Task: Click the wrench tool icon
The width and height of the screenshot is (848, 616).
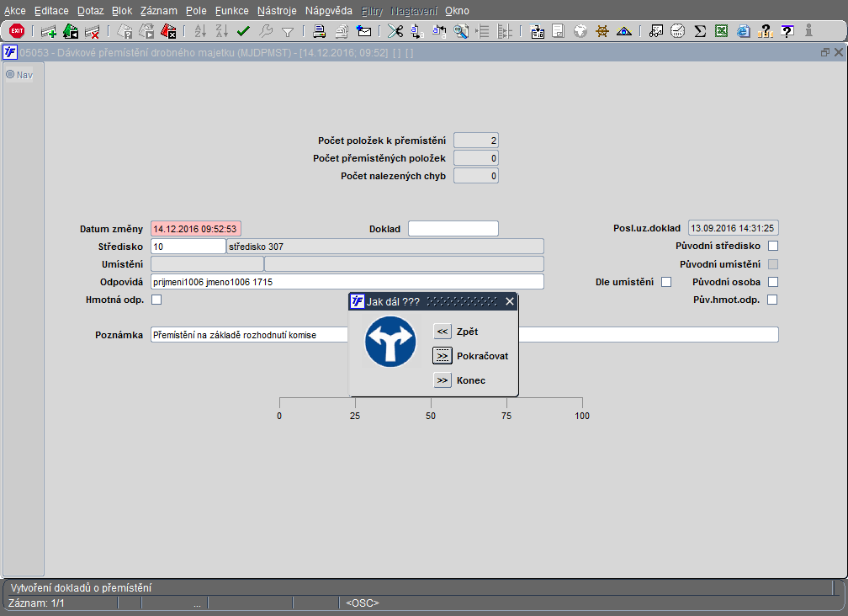Action: [x=266, y=31]
